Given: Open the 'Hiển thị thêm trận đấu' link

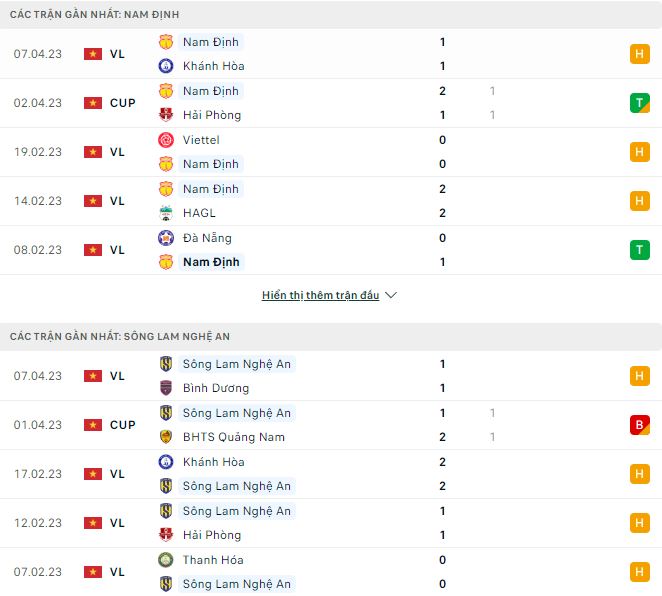Looking at the screenshot, I should coord(320,296).
